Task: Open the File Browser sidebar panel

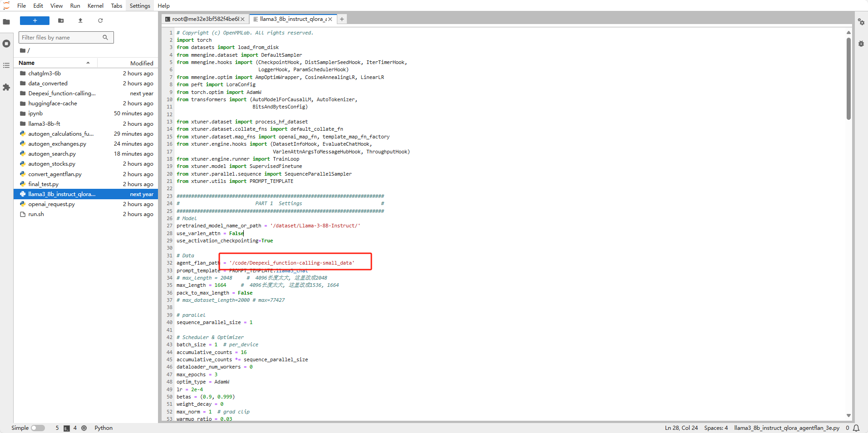Action: [x=6, y=21]
